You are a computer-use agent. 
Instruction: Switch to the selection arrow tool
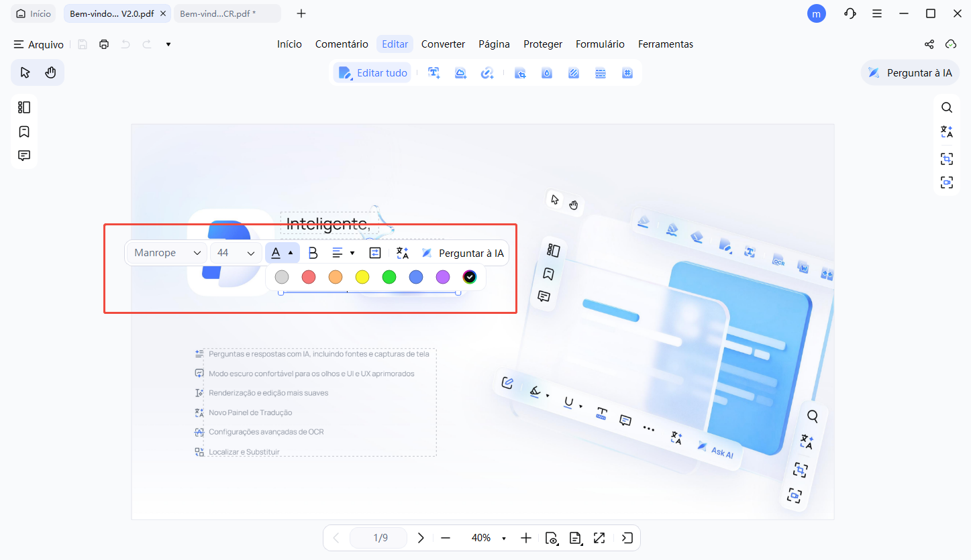[25, 72]
